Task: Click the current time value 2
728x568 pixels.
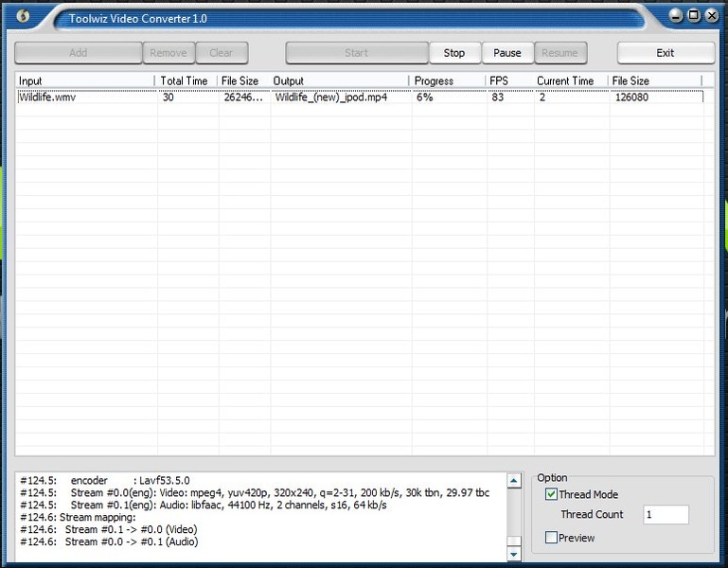Action: [x=542, y=98]
